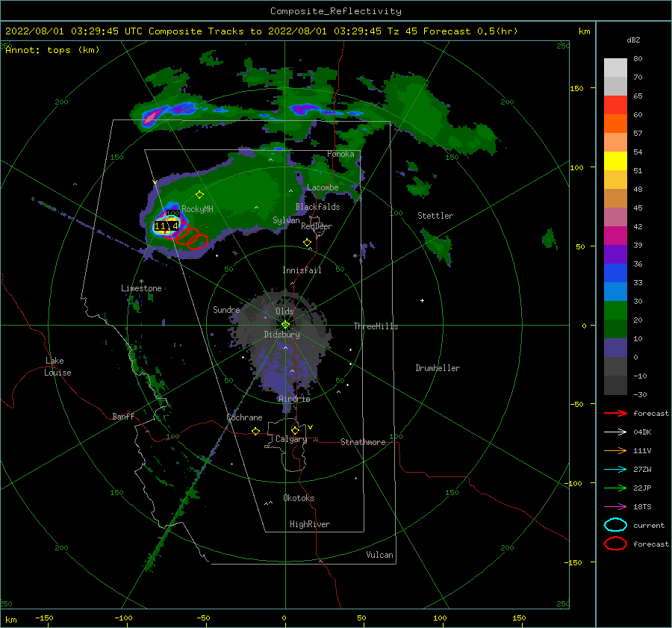672x628 pixels.
Task: Click the cyan 'current' ellipse legend icon
Action: point(615,525)
